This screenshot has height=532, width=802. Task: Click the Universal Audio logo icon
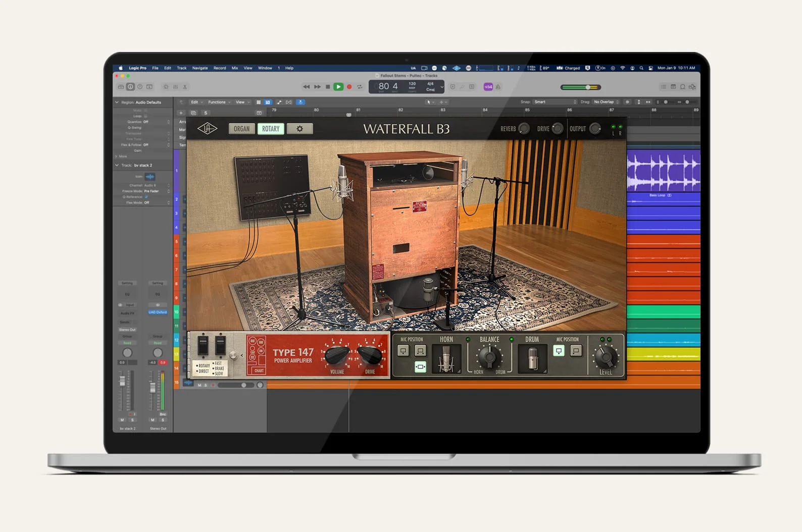click(207, 129)
